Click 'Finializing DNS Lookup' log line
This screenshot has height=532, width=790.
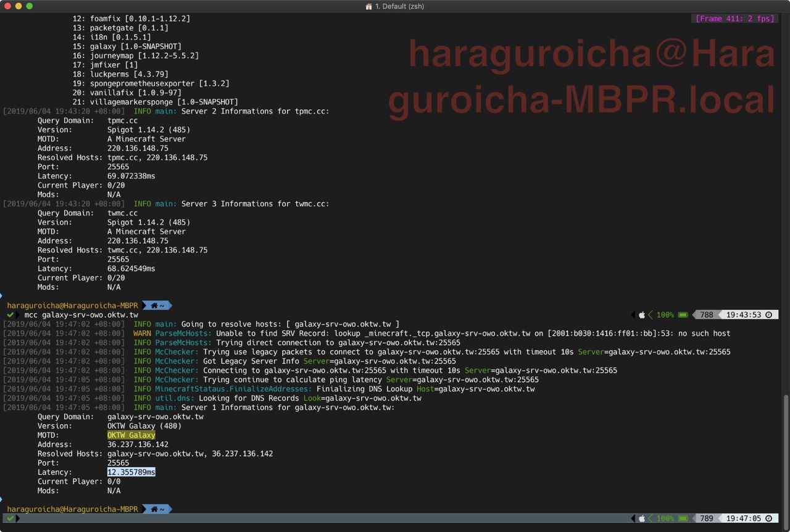269,389
